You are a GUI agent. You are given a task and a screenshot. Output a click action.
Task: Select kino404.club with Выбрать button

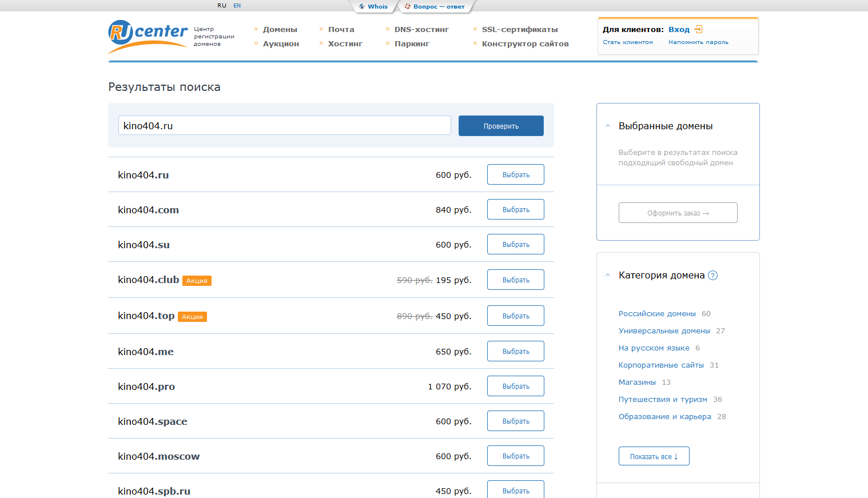click(x=516, y=280)
